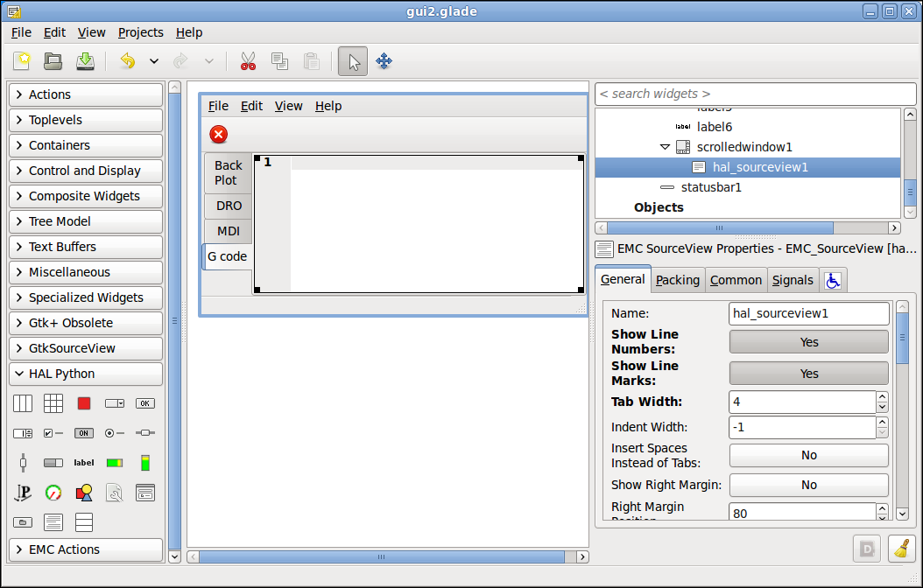The image size is (923, 588).
Task: Expand the Actions palette section
Action: pos(86,94)
